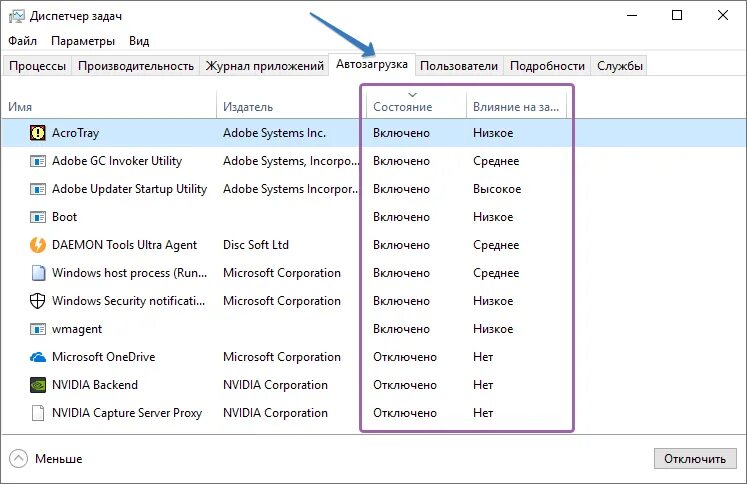Image resolution: width=747 pixels, height=484 pixels.
Task: Switch to the Пользователи tab
Action: click(459, 66)
